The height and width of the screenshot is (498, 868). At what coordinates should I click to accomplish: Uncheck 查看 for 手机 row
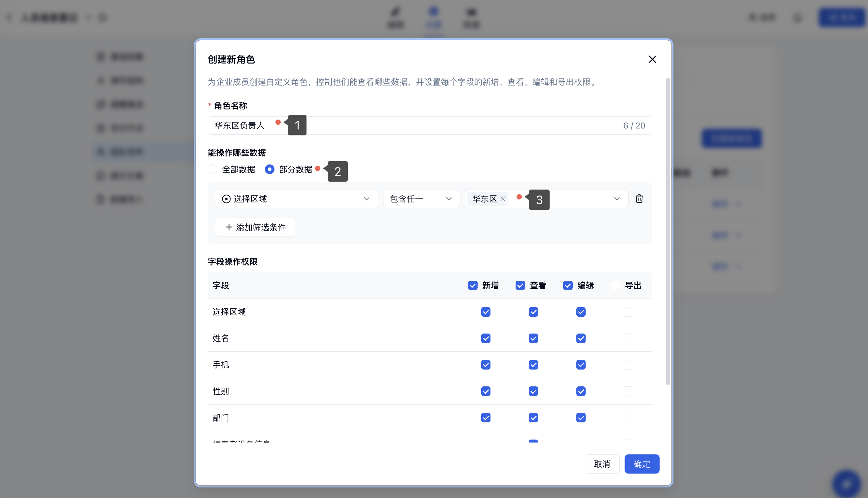point(533,365)
